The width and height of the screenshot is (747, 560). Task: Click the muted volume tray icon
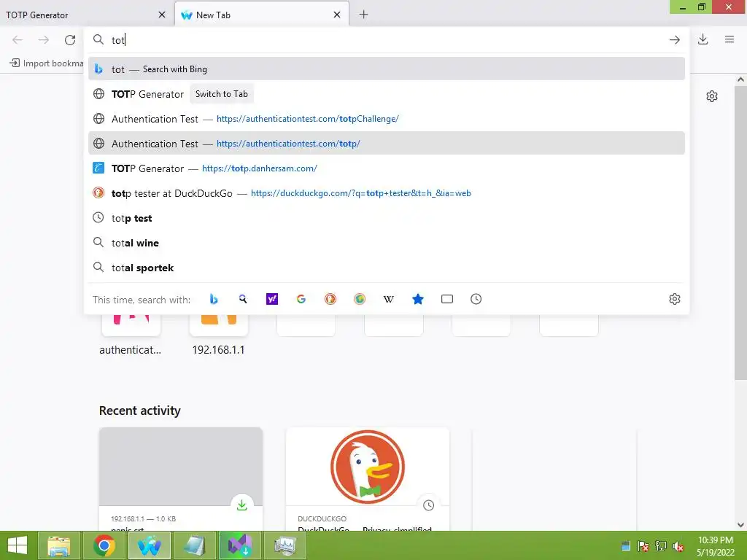[x=678, y=547]
